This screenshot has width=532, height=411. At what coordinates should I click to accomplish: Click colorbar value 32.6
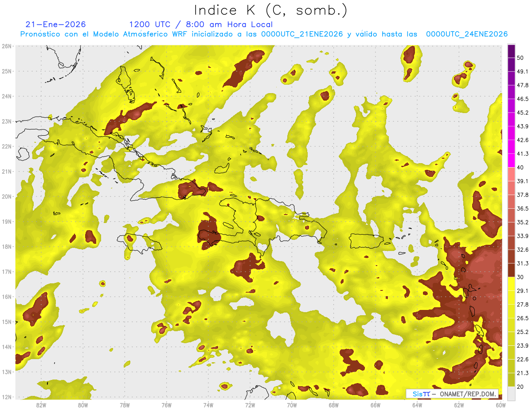pos(522,250)
